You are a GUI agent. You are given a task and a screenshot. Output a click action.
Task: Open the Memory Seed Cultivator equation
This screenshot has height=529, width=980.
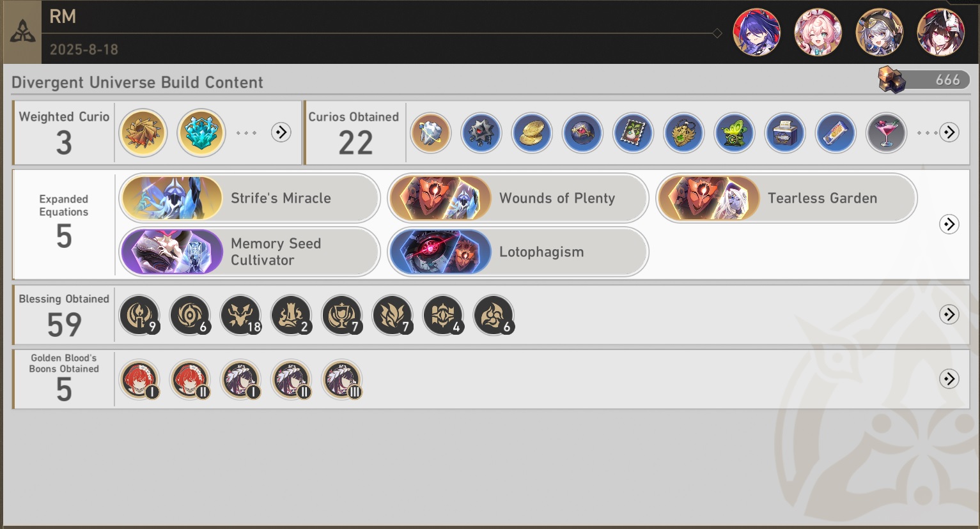pyautogui.click(x=249, y=252)
